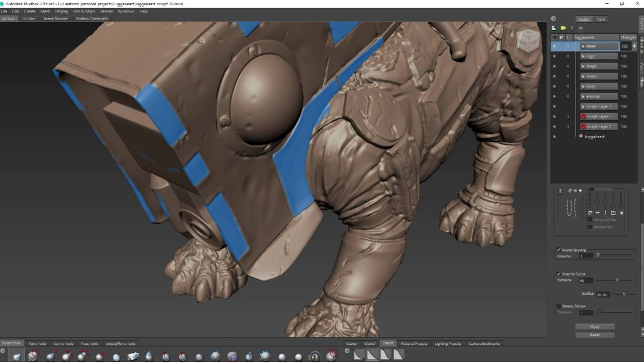The height and width of the screenshot is (362, 644).
Task: Enable the Vertical Flip checkbox
Action: click(590, 227)
